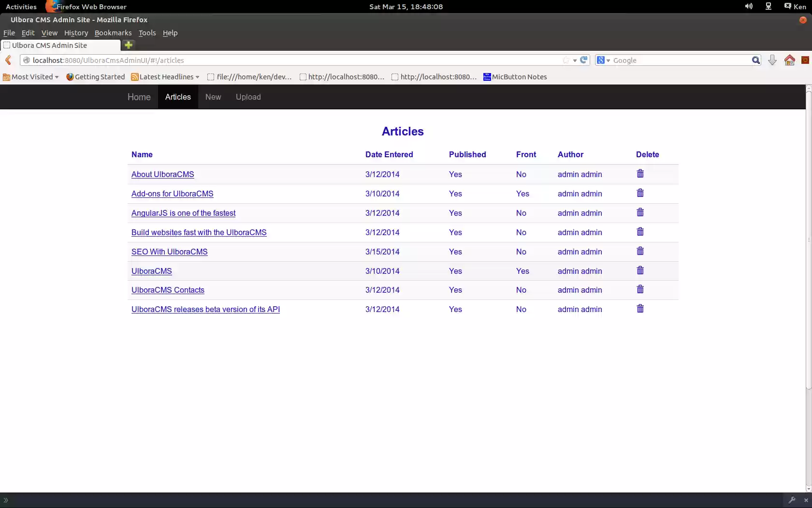Open the MicButton Notes bookmark
812x508 pixels.
point(515,76)
